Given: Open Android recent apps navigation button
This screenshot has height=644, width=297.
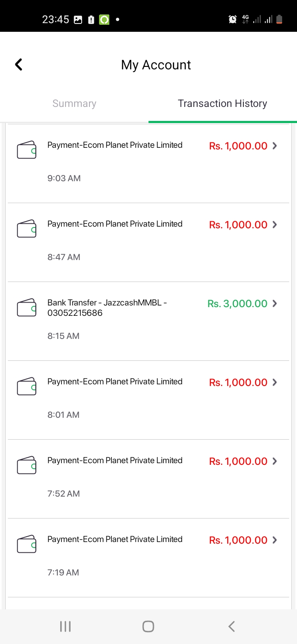Looking at the screenshot, I should [66, 626].
